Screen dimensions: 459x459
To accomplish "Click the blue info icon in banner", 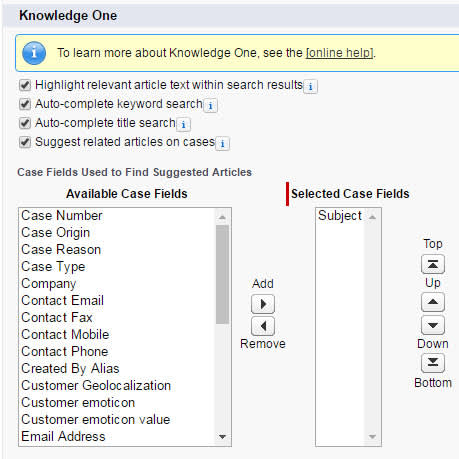I will click(34, 53).
